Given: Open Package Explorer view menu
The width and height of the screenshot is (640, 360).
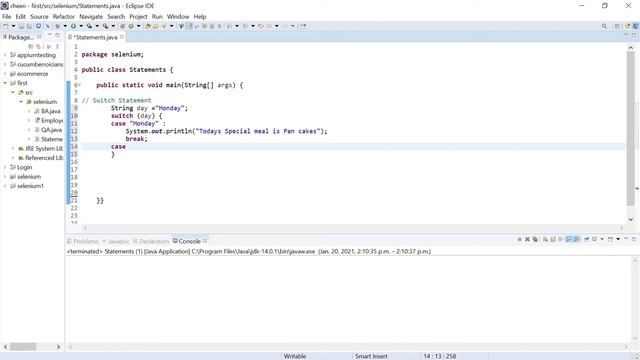Looking at the screenshot, I should tap(58, 46).
